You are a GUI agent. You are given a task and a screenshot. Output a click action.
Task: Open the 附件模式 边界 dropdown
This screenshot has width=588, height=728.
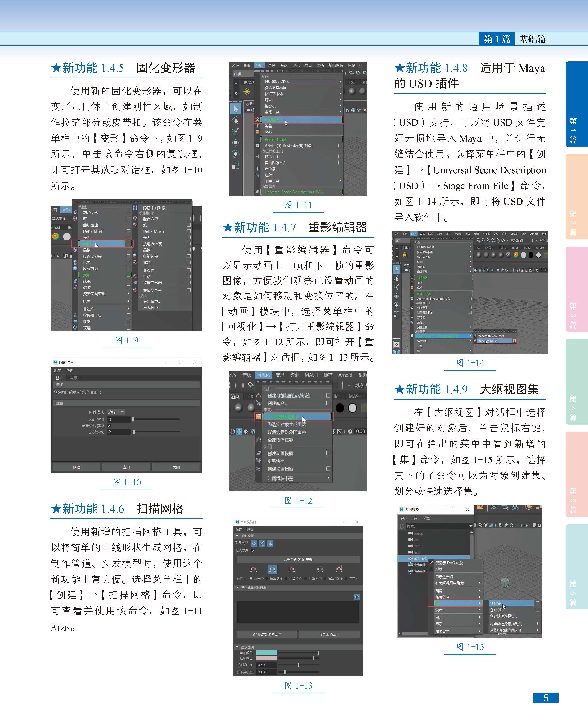click(116, 412)
